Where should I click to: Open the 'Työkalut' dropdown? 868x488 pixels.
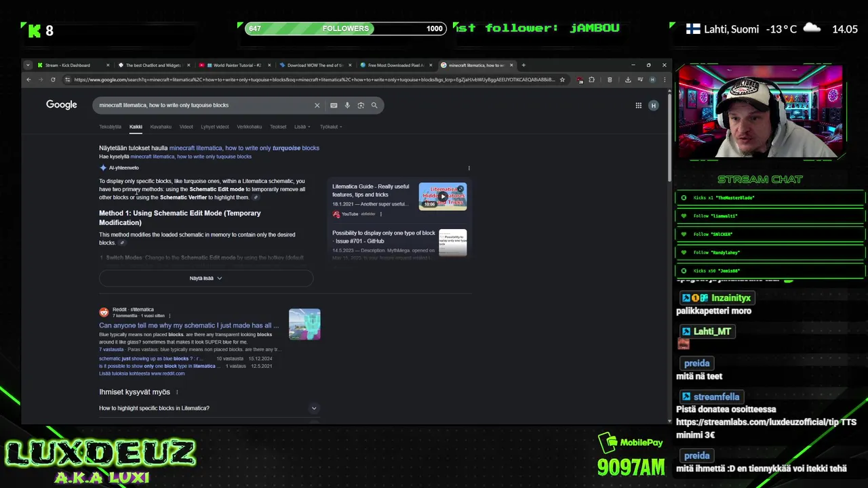click(x=331, y=127)
